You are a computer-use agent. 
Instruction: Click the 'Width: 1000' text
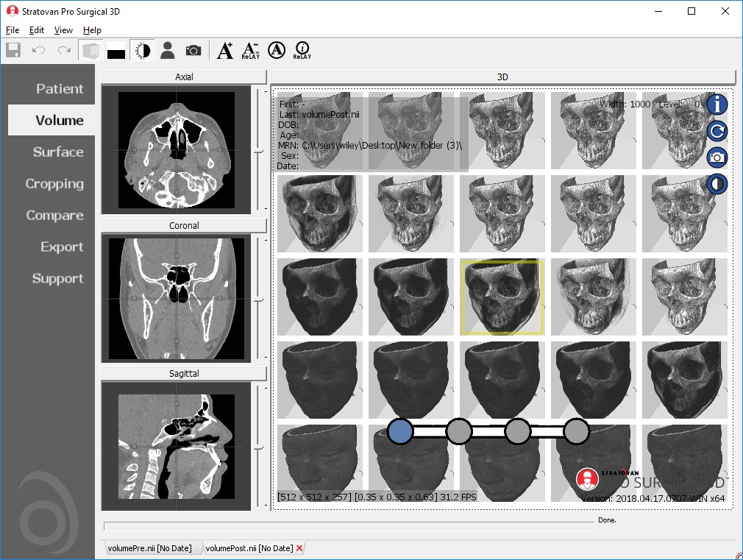click(625, 104)
